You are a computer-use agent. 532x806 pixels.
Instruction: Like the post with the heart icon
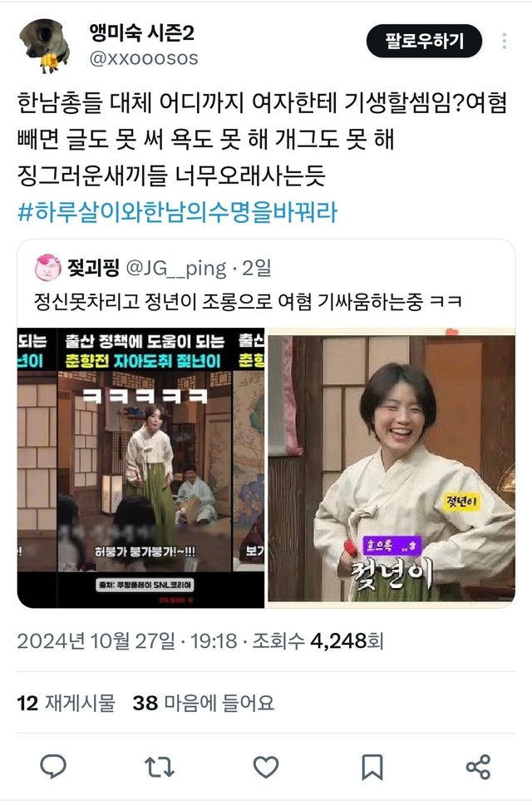[266, 767]
